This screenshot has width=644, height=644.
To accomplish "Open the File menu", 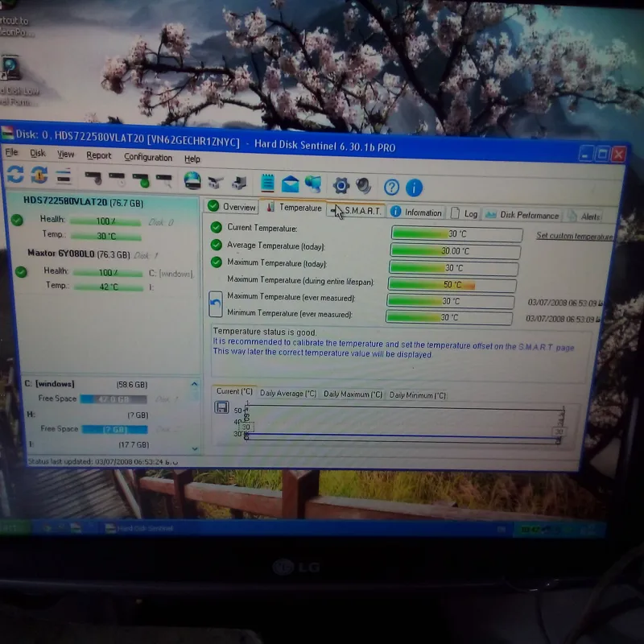I will click(x=11, y=152).
